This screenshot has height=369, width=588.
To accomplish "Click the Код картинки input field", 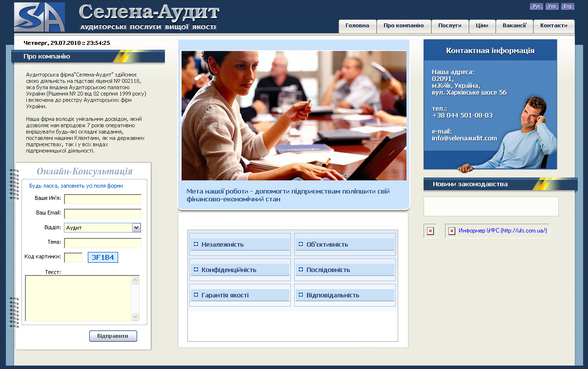I will (x=73, y=257).
